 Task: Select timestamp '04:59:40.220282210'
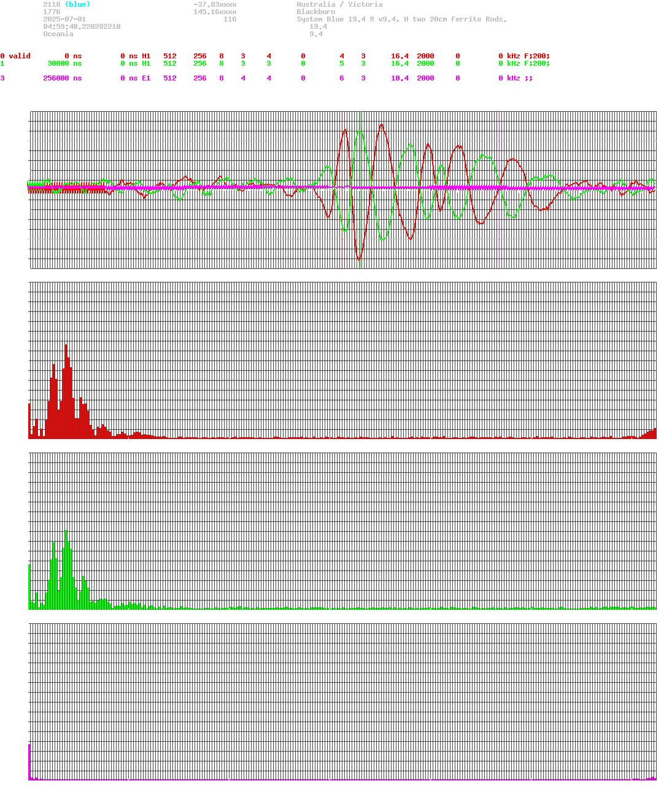point(82,26)
